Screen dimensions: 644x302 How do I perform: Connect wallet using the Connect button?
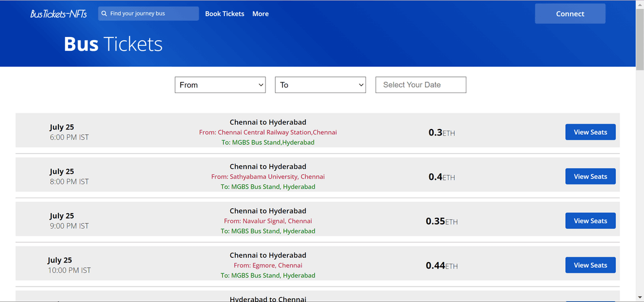click(x=570, y=14)
